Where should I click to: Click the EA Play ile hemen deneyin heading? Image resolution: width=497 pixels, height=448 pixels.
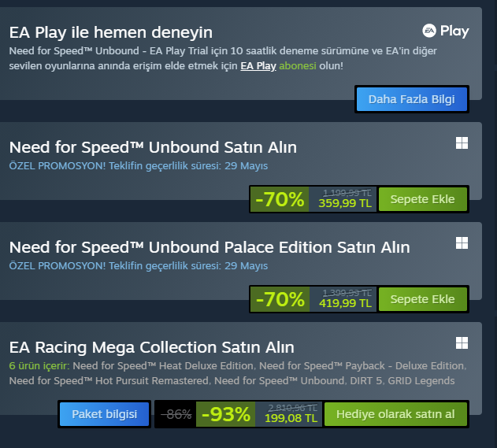coord(111,32)
